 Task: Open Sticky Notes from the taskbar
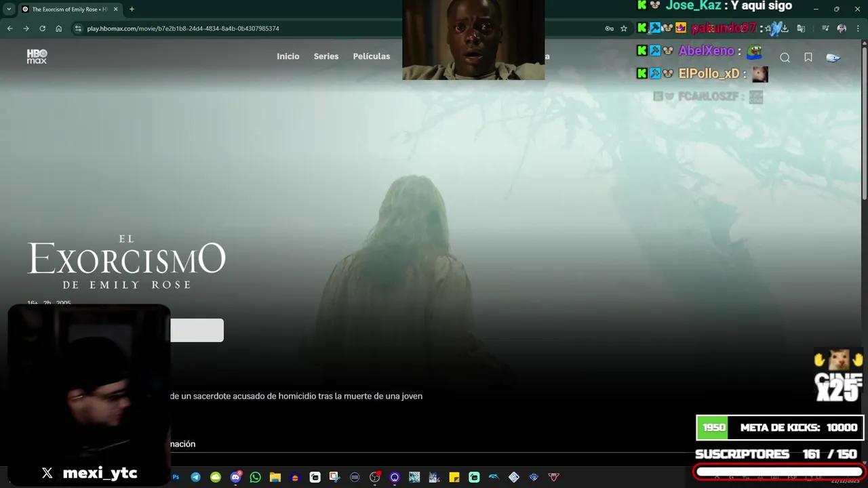pyautogui.click(x=454, y=477)
